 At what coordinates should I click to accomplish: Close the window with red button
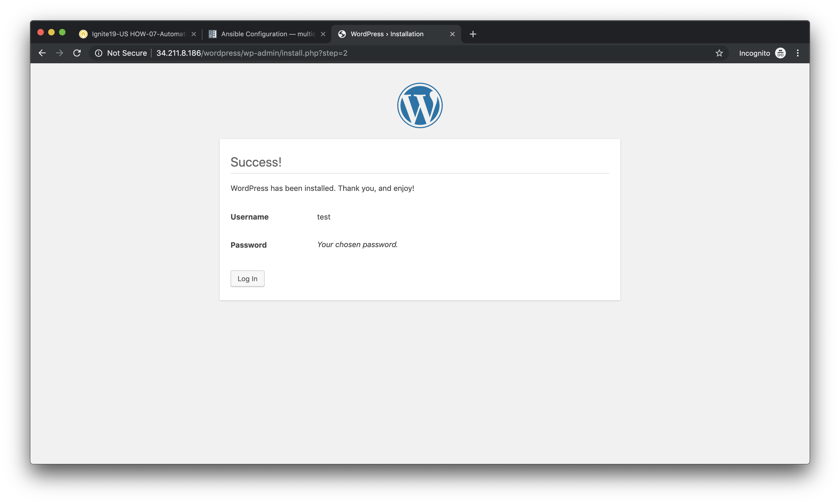pyautogui.click(x=40, y=32)
